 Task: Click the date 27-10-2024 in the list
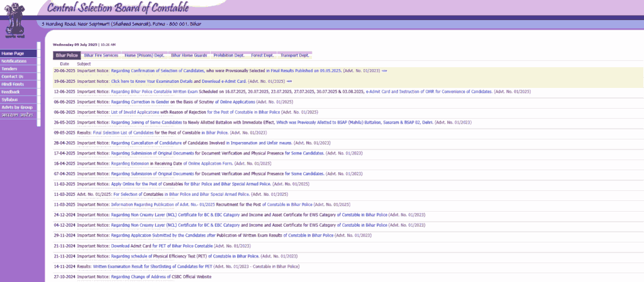[x=65, y=276]
